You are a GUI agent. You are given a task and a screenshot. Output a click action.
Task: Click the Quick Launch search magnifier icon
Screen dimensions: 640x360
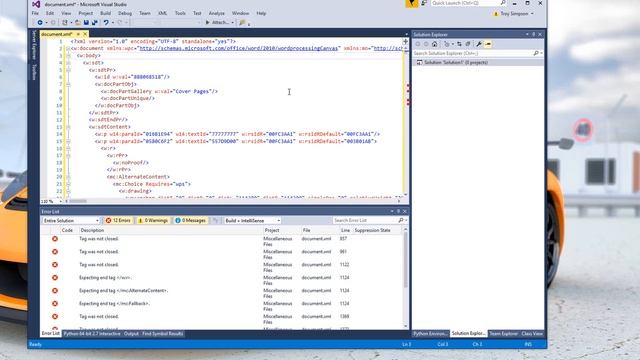point(503,3)
